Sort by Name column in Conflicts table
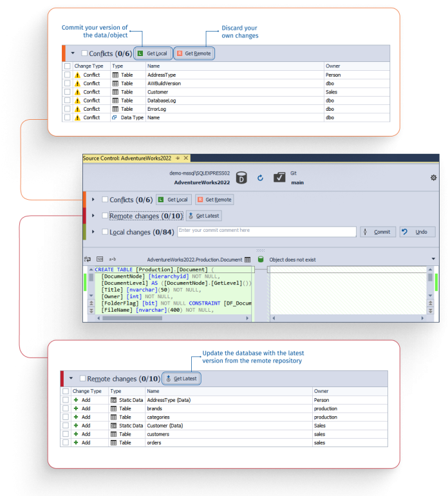448x496 pixels. coord(234,66)
